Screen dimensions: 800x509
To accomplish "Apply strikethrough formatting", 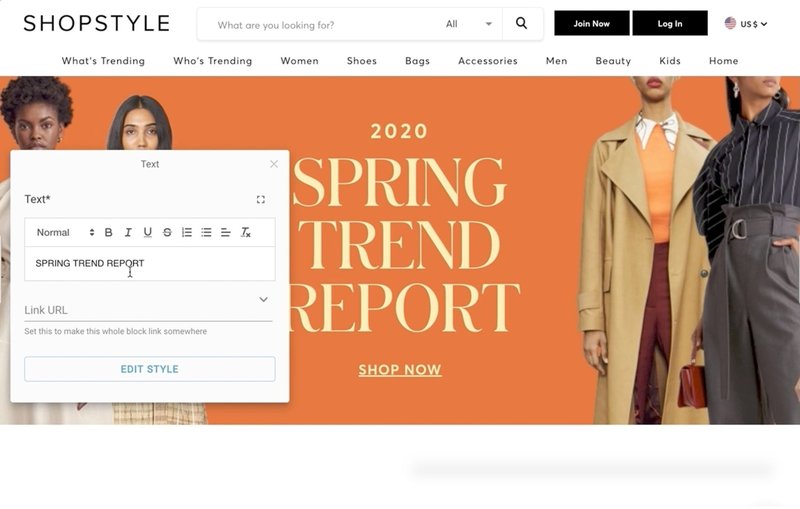I will click(x=167, y=233).
